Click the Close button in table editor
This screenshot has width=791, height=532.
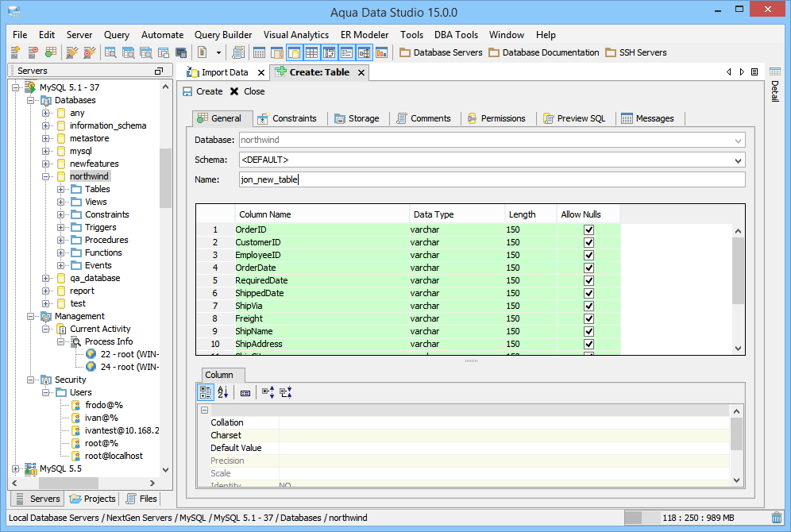click(x=248, y=91)
